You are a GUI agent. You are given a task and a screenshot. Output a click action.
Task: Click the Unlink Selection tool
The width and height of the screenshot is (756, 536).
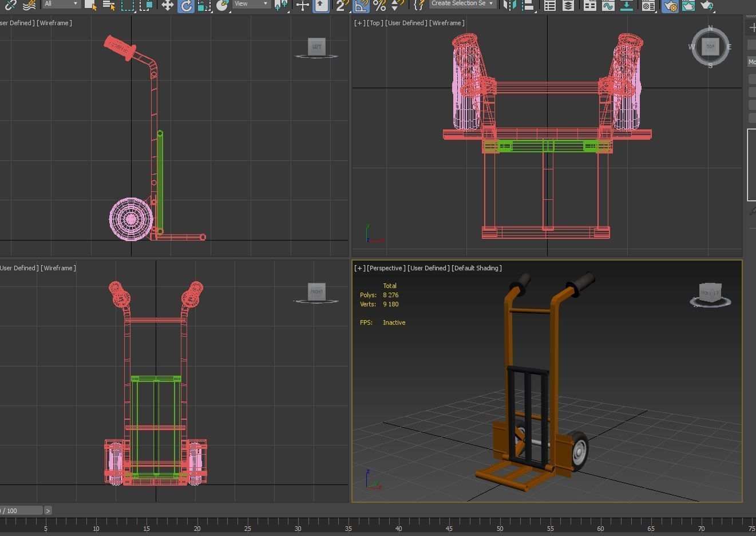[10, 5]
